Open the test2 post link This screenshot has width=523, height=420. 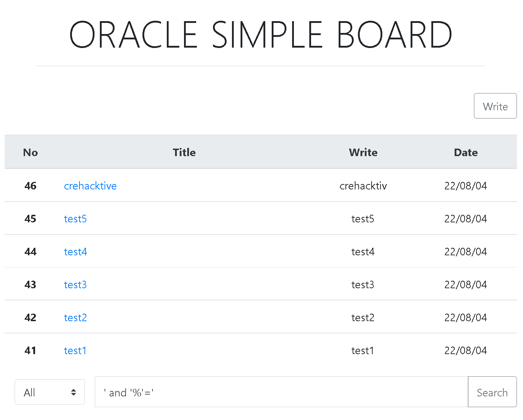[x=76, y=318]
